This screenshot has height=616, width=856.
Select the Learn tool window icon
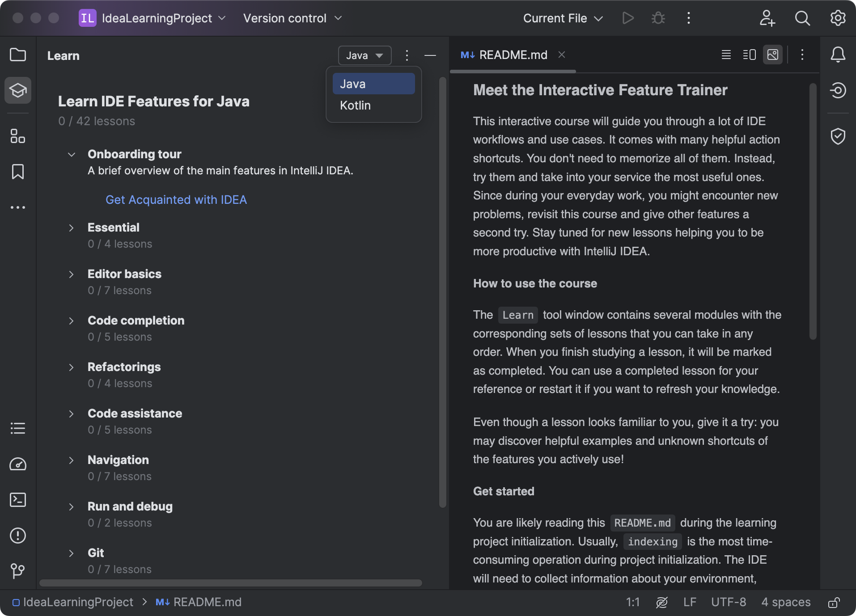[17, 90]
